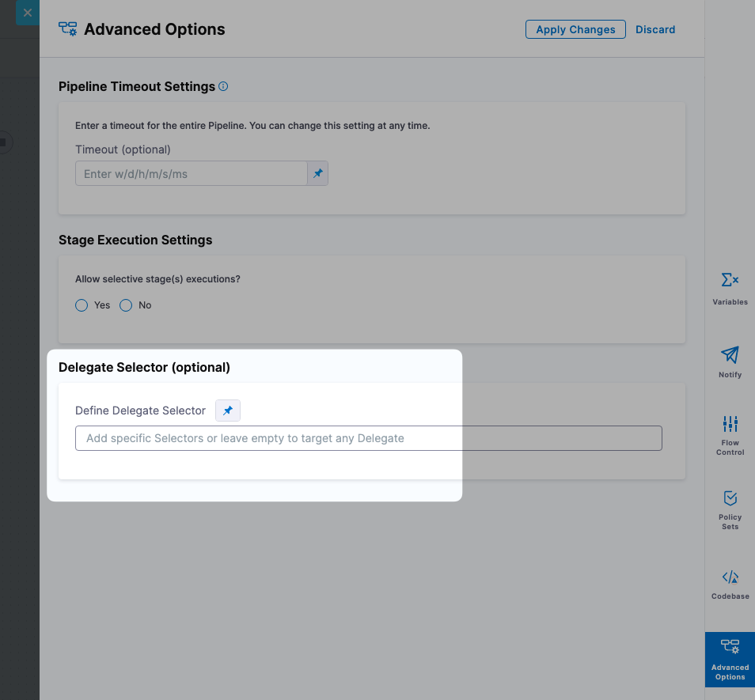Click the Apply Changes button

(575, 29)
